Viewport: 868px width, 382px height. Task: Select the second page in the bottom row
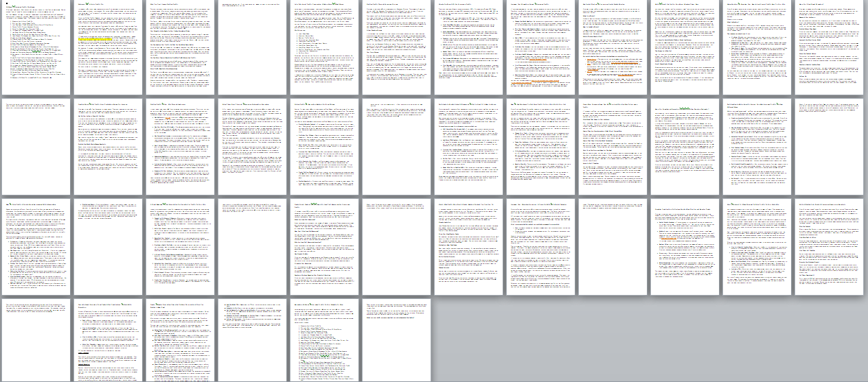[108, 340]
